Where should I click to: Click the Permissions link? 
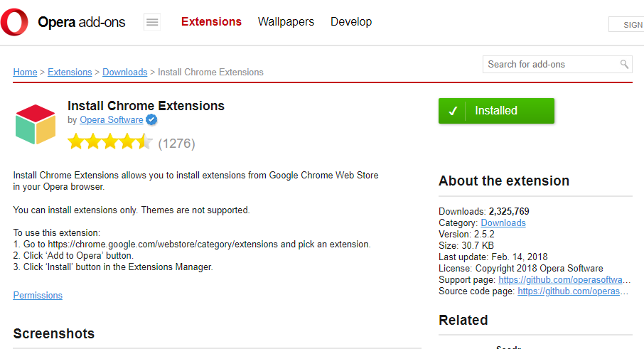tap(38, 296)
